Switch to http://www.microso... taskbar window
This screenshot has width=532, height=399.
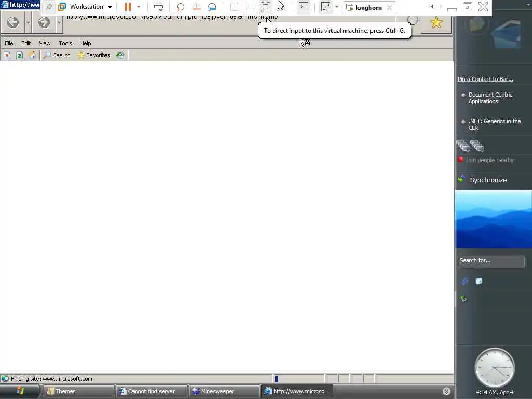point(297,391)
